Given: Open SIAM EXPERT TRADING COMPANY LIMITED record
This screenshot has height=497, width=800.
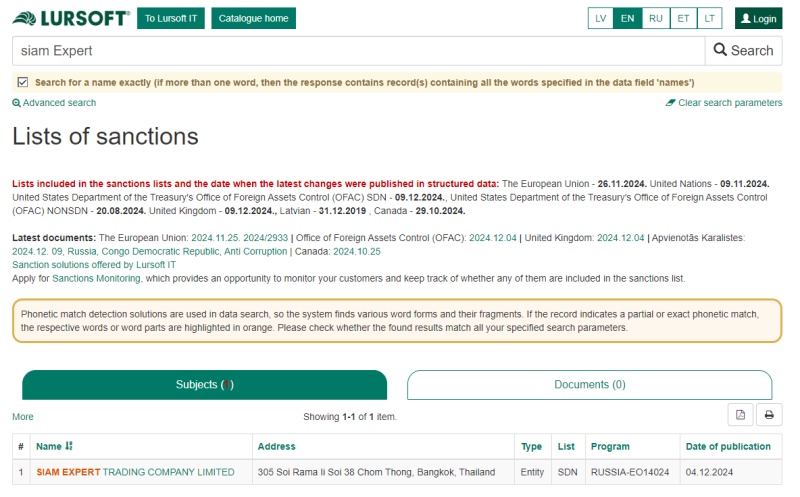Looking at the screenshot, I should [x=135, y=472].
